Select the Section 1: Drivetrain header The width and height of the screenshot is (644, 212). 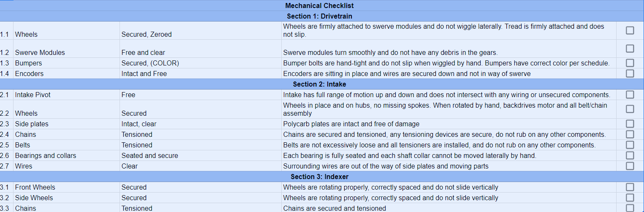(320, 16)
